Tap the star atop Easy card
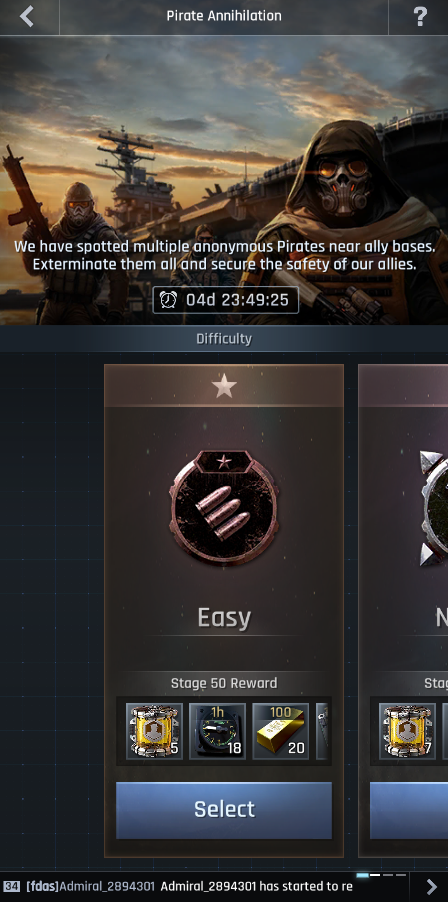 pyautogui.click(x=224, y=386)
